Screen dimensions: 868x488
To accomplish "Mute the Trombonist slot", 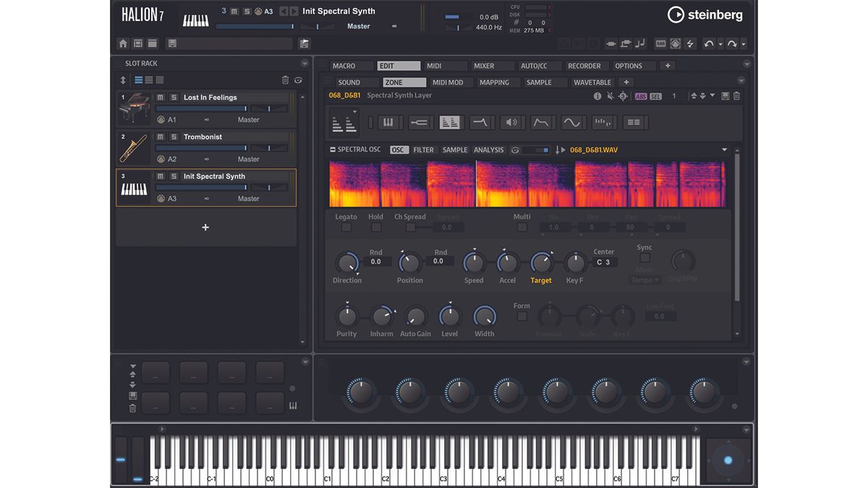I will tap(161, 137).
